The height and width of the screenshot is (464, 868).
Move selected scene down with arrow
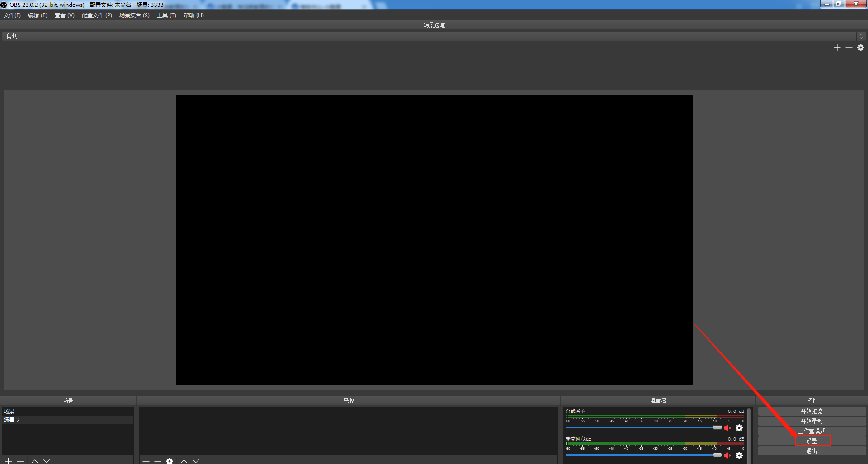click(x=47, y=460)
